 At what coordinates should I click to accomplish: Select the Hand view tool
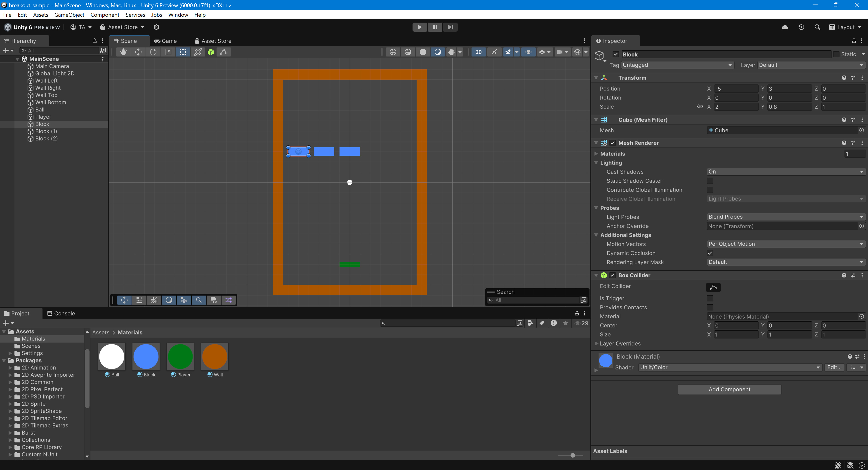coord(123,52)
